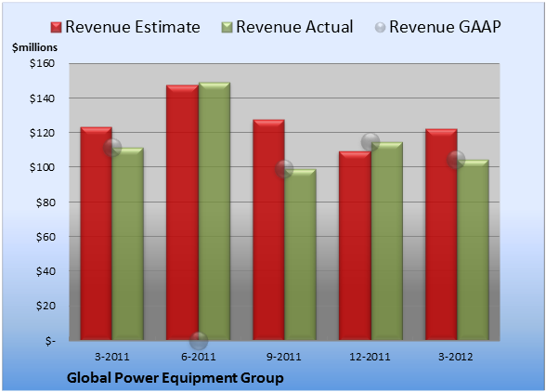
Task: Click the '3-2012' x-axis label
Action: click(x=456, y=357)
